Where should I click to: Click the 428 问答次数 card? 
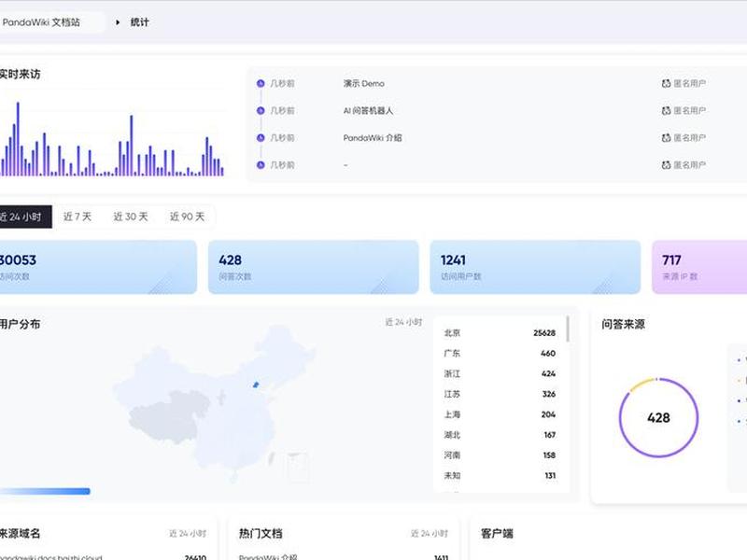pos(314,267)
